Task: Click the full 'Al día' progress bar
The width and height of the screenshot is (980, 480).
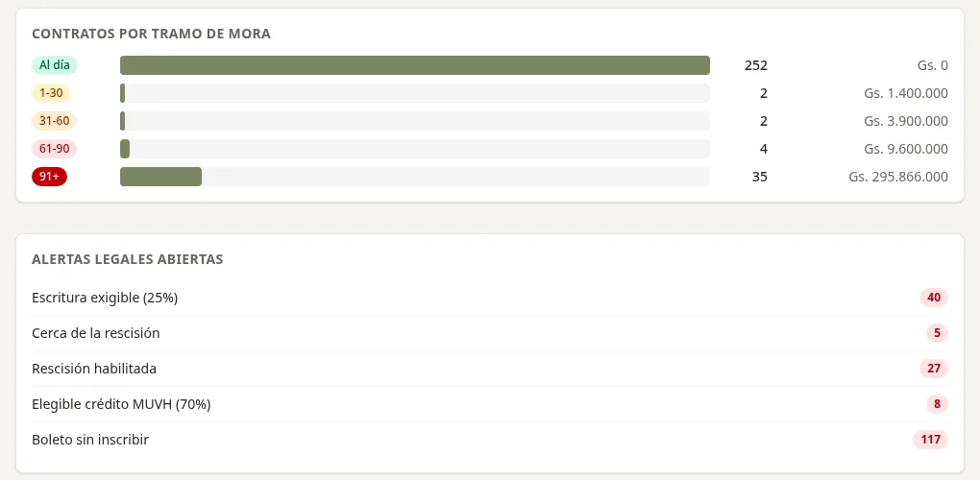Action: click(415, 65)
